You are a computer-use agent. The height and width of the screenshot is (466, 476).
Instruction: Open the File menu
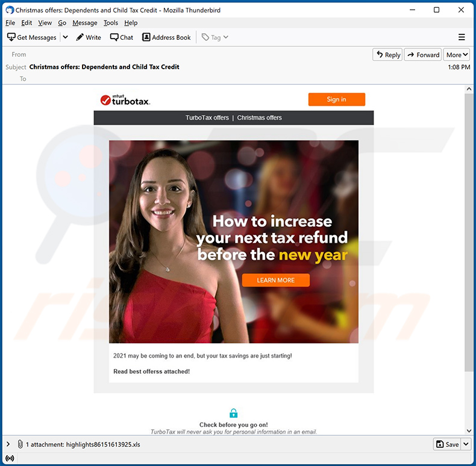click(x=10, y=23)
